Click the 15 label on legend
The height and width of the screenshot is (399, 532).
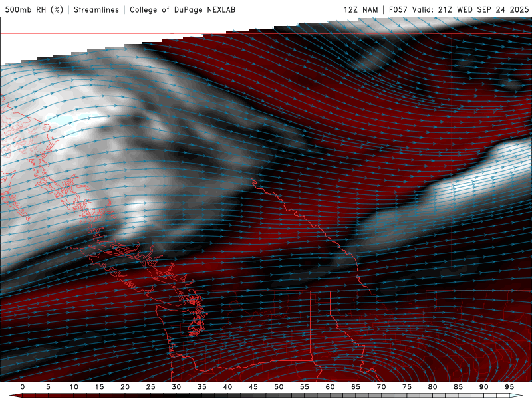click(99, 387)
